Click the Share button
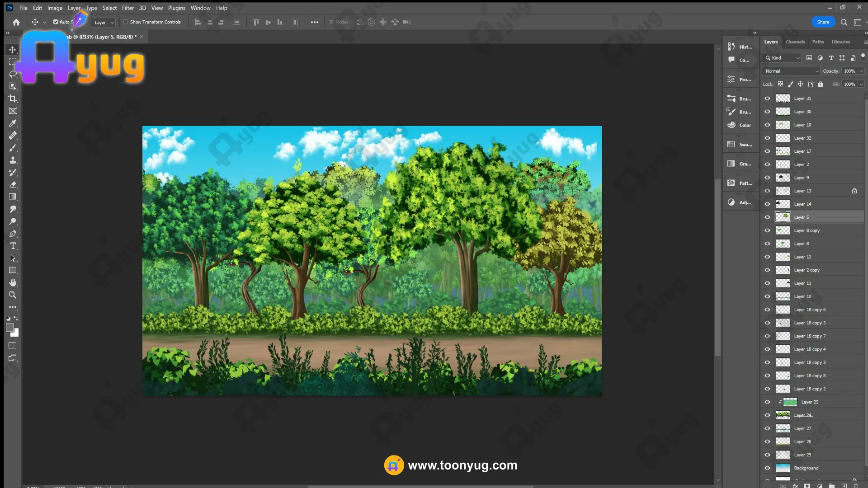Viewport: 868px width, 488px height. tap(823, 22)
